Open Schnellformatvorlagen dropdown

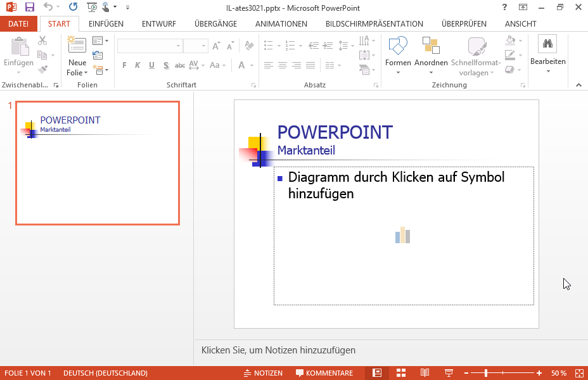(476, 56)
